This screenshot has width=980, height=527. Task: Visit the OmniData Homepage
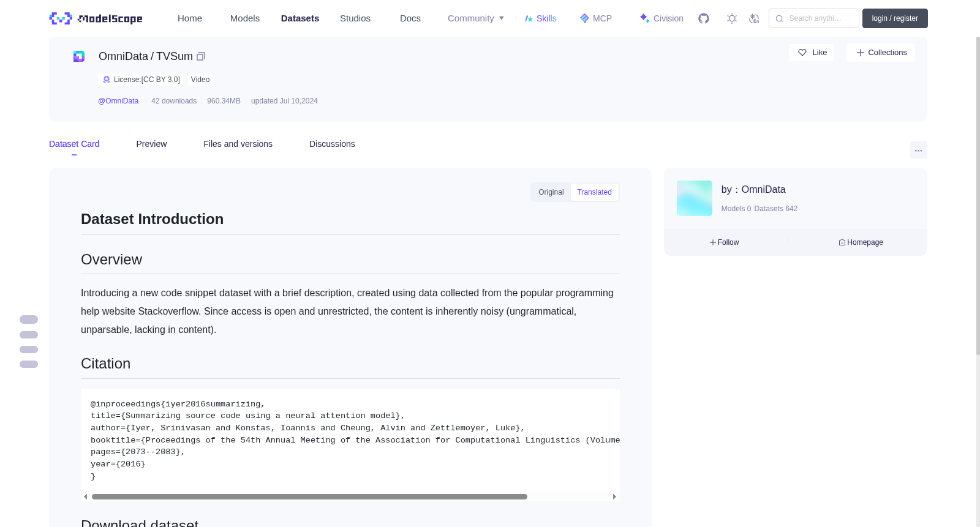tap(861, 242)
